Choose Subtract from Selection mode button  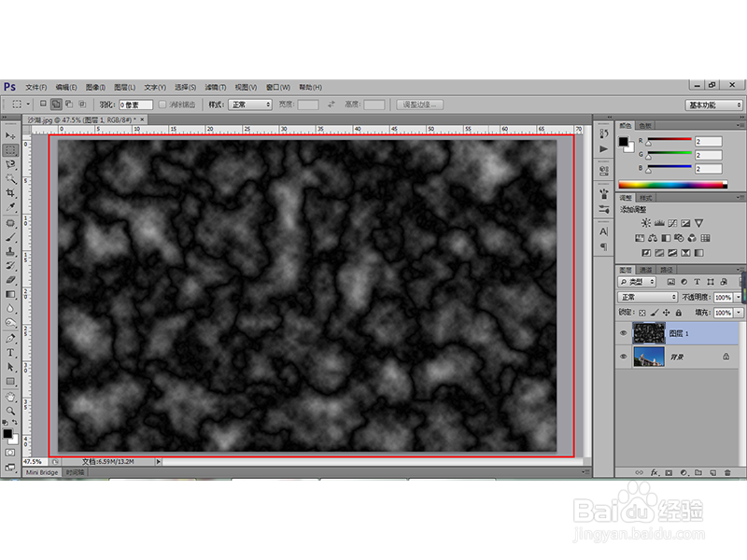click(69, 104)
